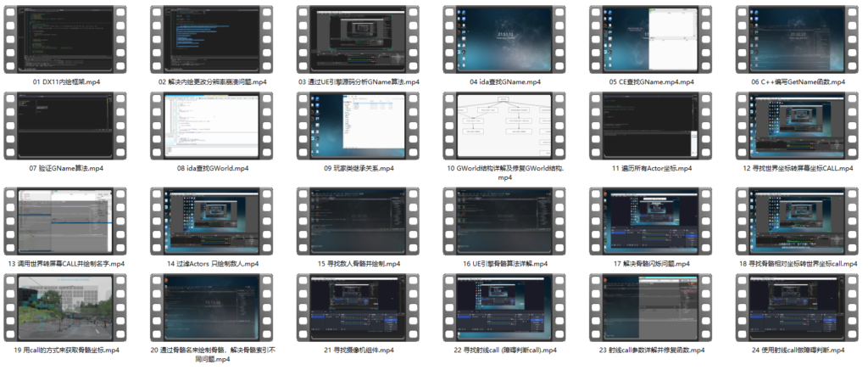Click the thumbnail for video 18
Screen dimensions: 868x370
pos(798,221)
